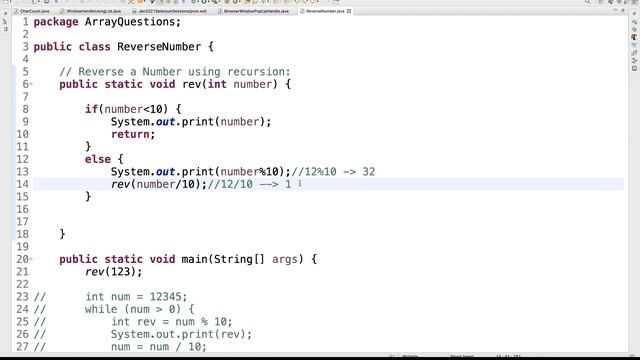
Task: Click 'System.out.print(number%10);' on line 13
Action: click(200, 172)
